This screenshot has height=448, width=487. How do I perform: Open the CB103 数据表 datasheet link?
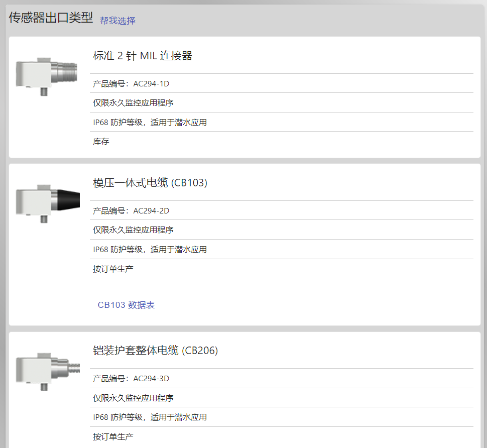pyautogui.click(x=126, y=305)
